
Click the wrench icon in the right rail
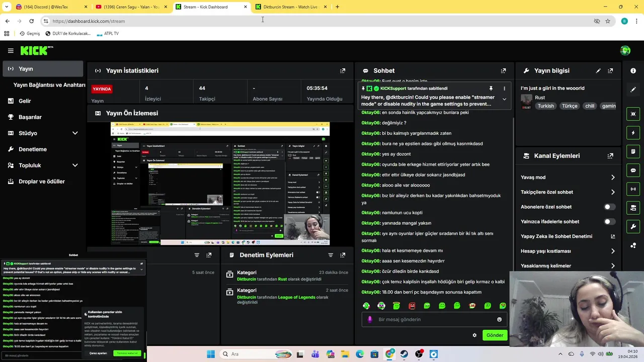tap(633, 226)
